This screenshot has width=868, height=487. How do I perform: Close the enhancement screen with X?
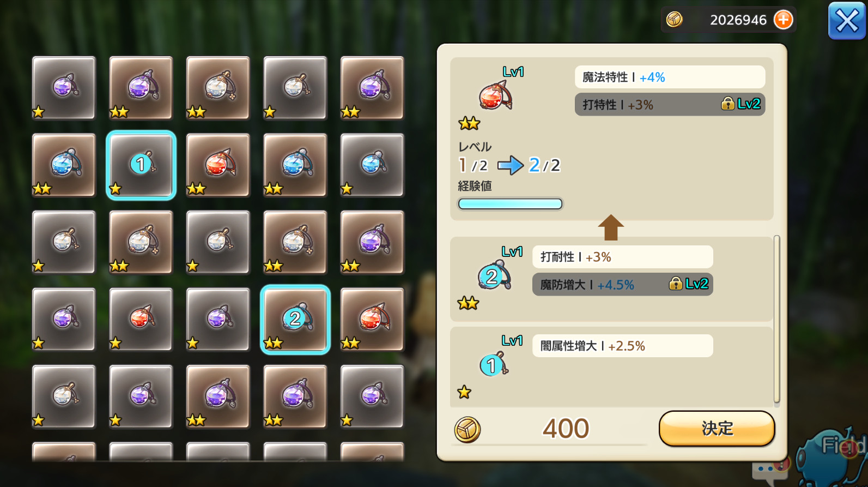pos(847,21)
